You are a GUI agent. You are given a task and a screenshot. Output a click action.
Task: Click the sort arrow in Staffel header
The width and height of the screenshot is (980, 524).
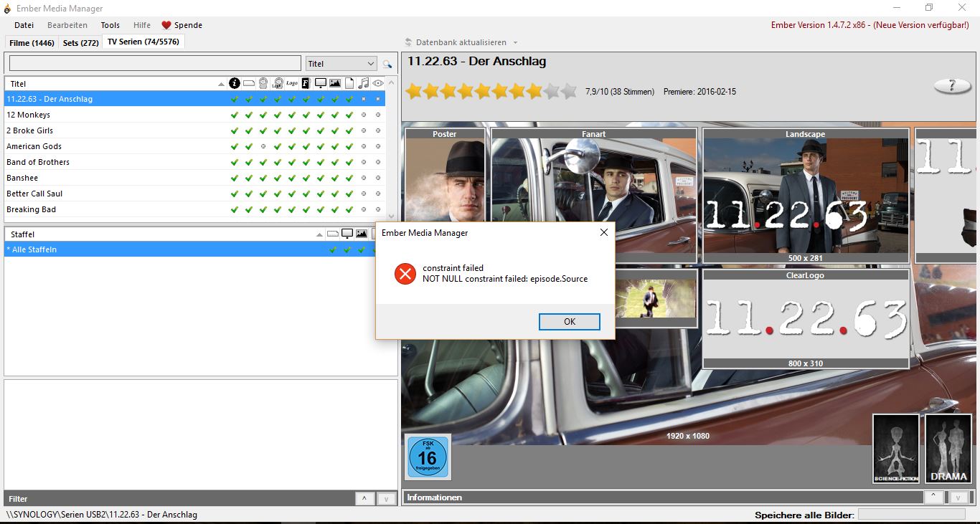[320, 234]
